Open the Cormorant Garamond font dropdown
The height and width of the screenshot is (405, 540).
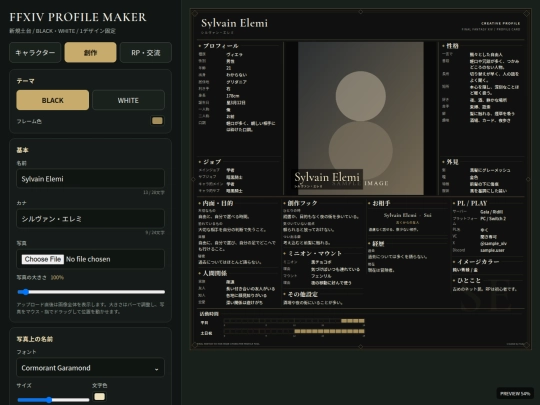(90, 367)
